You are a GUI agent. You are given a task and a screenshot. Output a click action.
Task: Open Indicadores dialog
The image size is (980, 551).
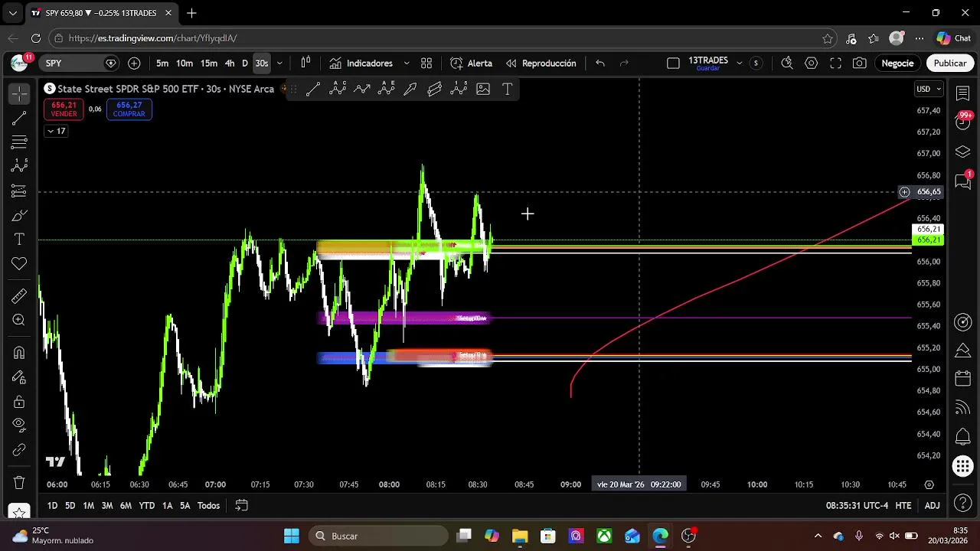pos(361,63)
